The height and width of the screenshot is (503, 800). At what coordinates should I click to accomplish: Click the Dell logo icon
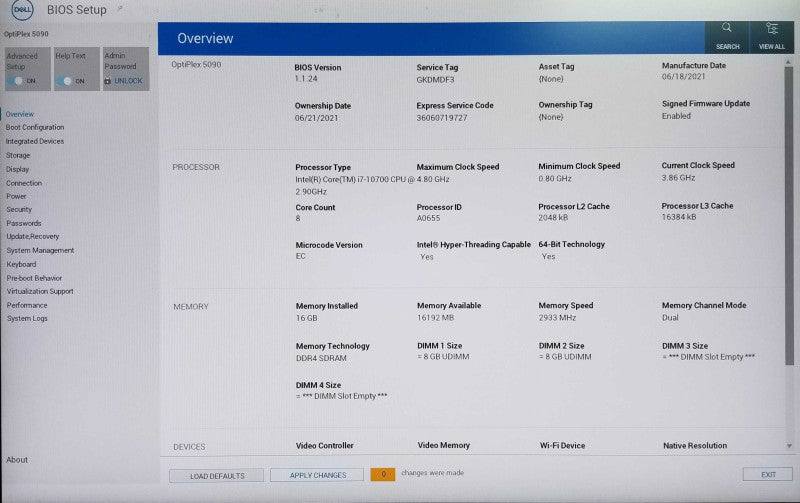tap(22, 10)
